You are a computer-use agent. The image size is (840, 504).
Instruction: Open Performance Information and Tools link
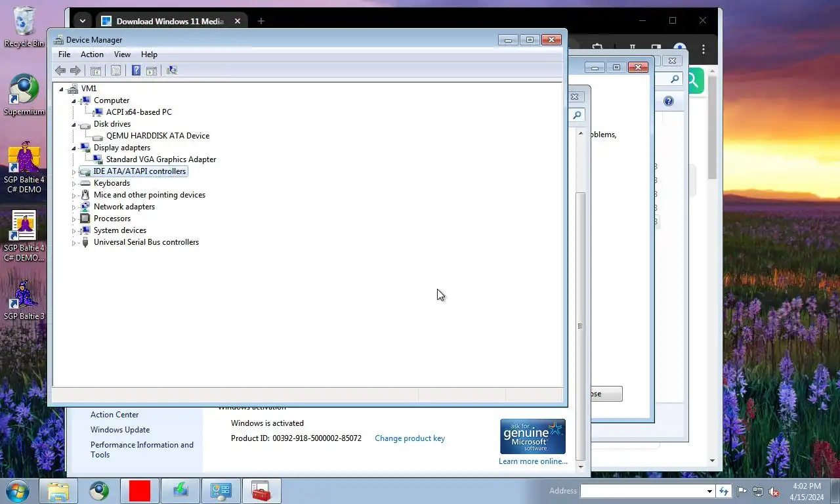pyautogui.click(x=142, y=450)
